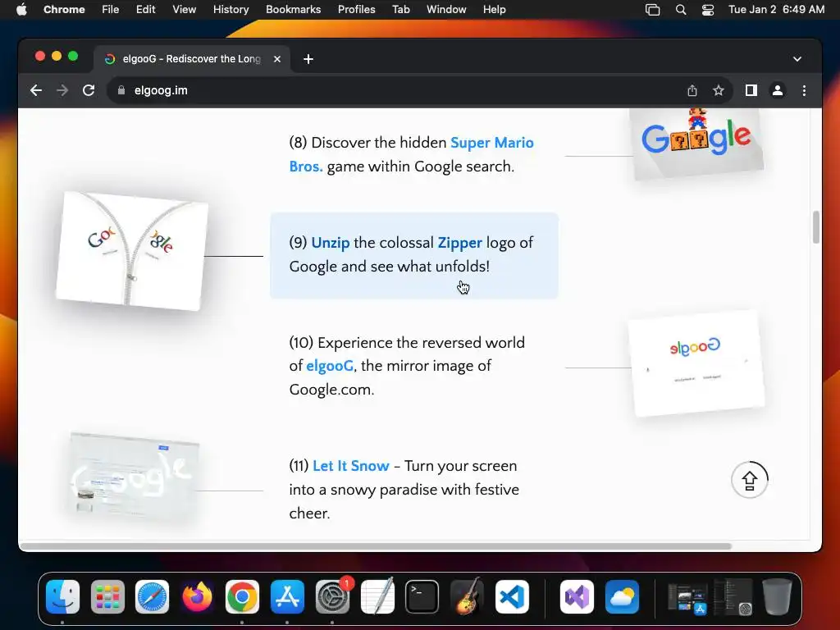Bookmark this tab with the star icon
The width and height of the screenshot is (840, 630).
coord(719,90)
